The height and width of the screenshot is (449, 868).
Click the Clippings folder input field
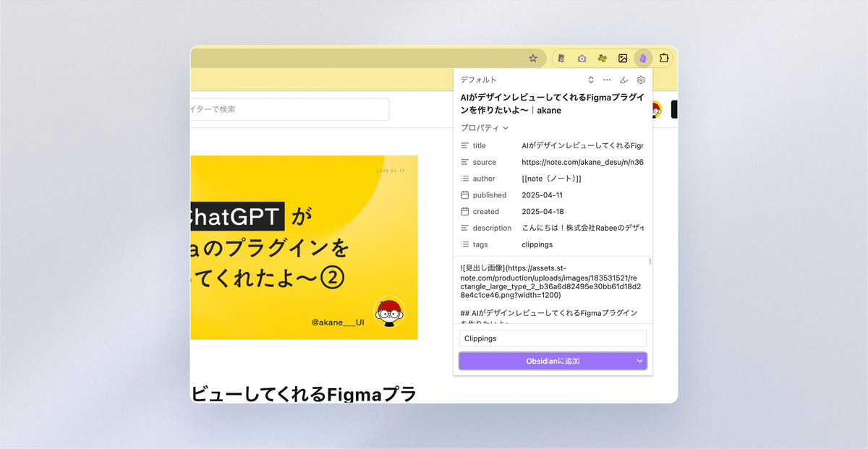552,338
